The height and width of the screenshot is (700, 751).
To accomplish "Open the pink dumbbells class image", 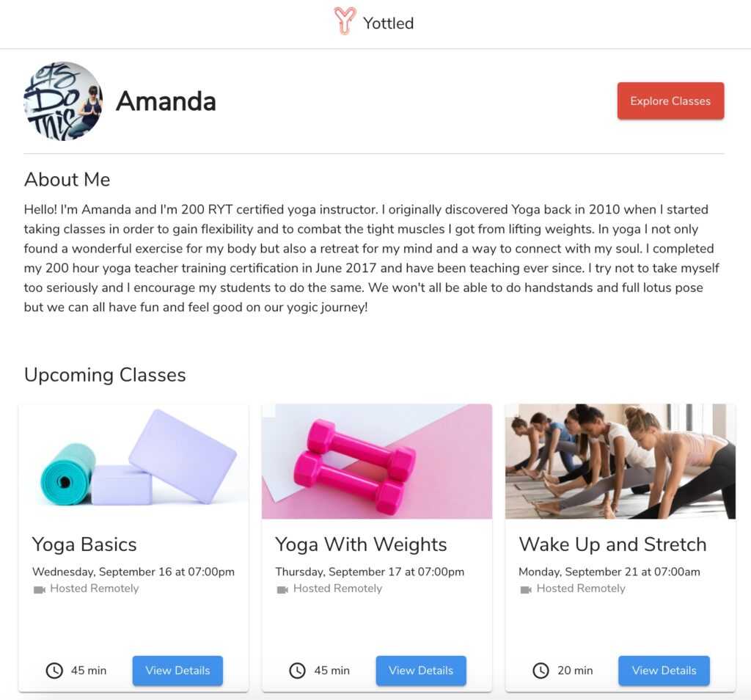I will 377,462.
